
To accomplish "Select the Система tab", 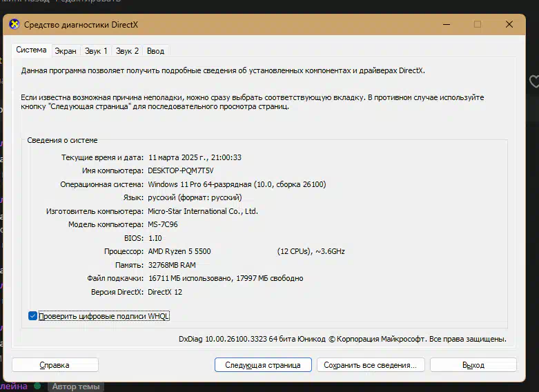I will point(31,50).
